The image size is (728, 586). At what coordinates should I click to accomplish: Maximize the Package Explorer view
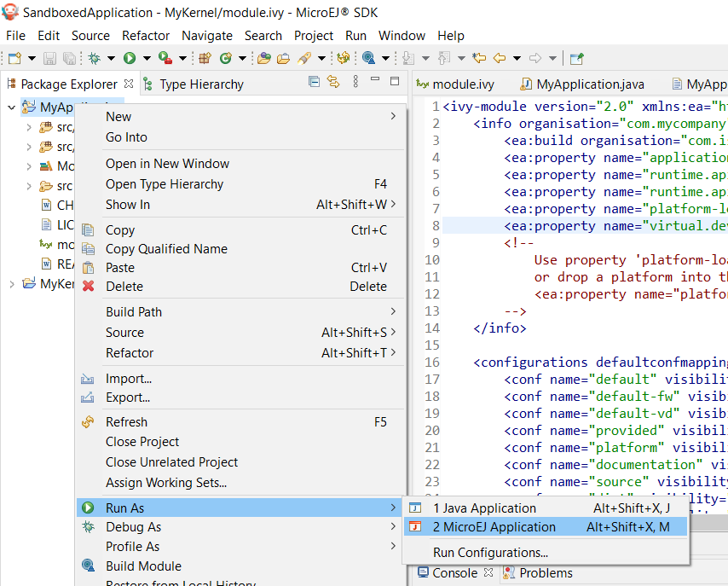click(394, 79)
